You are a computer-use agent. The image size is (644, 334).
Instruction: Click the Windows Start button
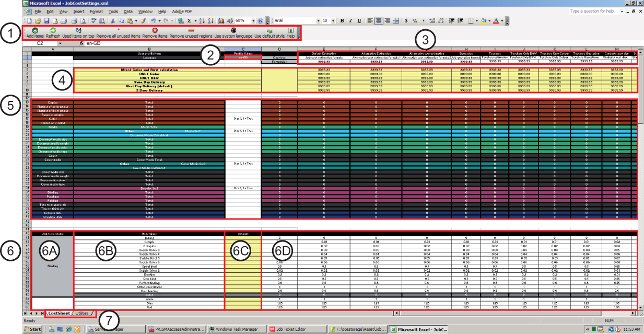[x=32, y=329]
